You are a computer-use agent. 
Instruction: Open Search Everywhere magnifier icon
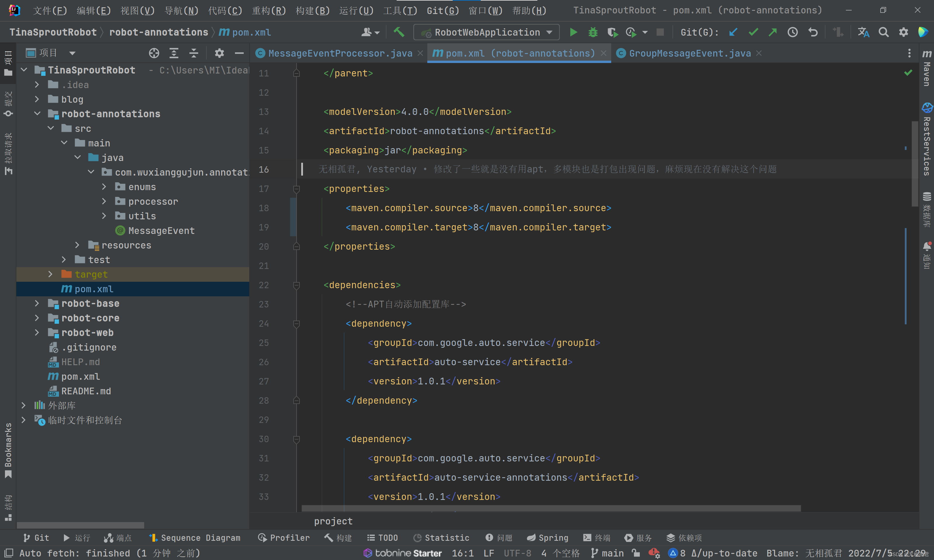pyautogui.click(x=884, y=32)
